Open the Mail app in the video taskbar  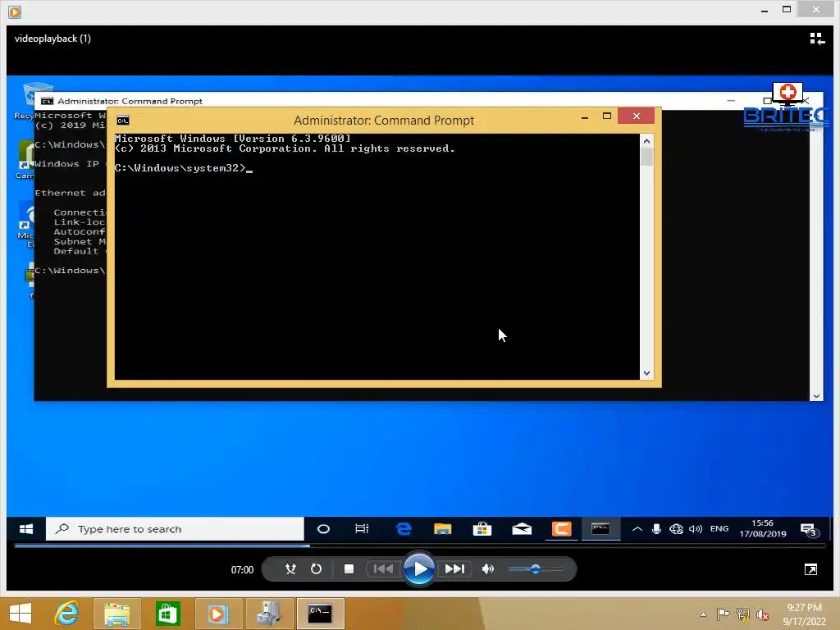(x=522, y=529)
